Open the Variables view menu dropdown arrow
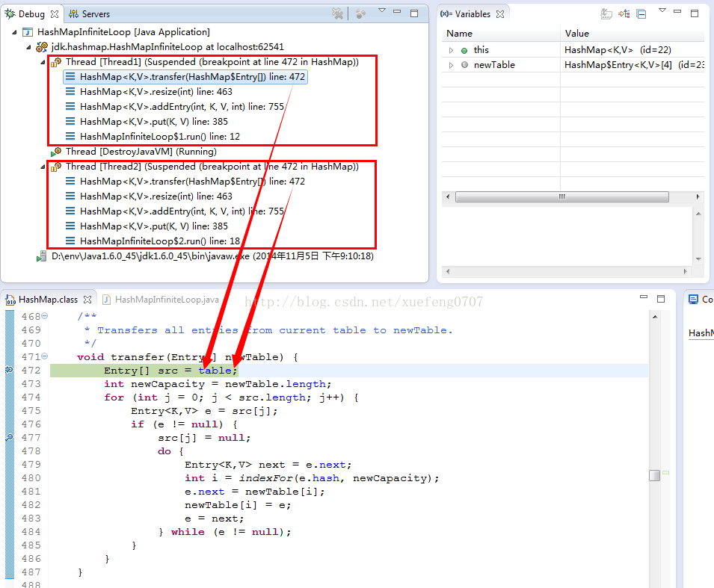This screenshot has height=588, width=714. (x=662, y=10)
